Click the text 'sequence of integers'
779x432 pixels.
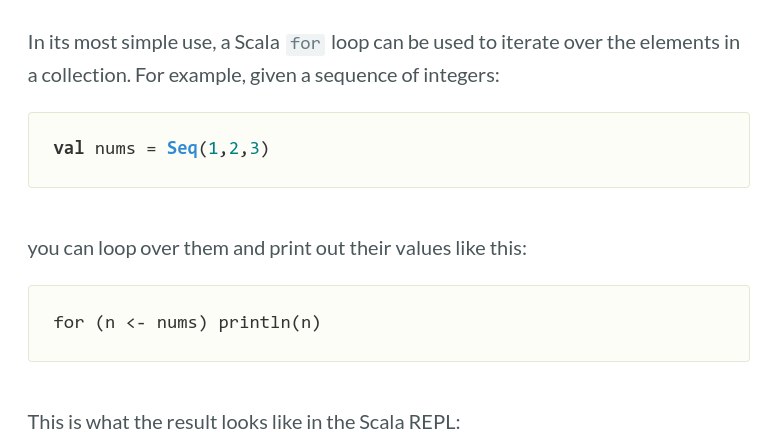click(405, 76)
